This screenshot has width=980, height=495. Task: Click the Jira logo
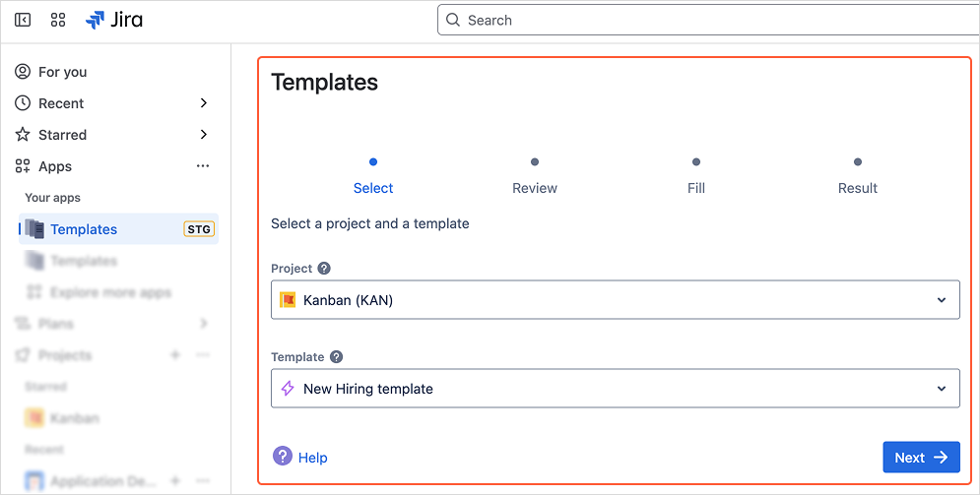(x=114, y=20)
